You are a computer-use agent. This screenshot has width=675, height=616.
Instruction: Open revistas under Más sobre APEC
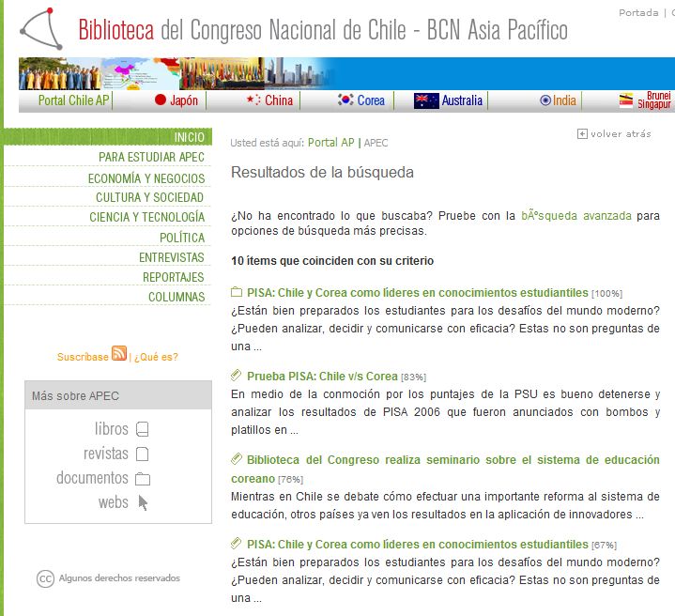click(106, 454)
